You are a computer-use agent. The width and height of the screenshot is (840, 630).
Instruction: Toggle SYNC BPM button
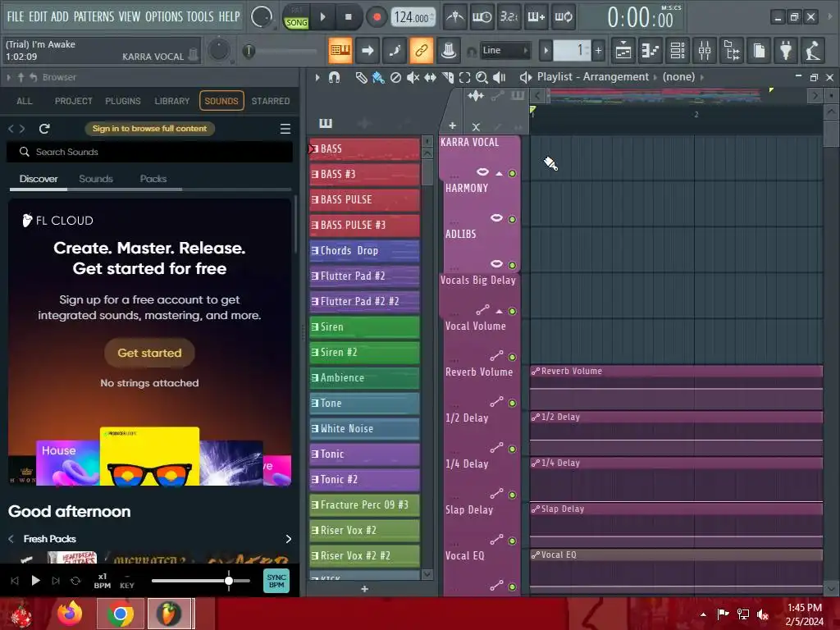pos(276,581)
